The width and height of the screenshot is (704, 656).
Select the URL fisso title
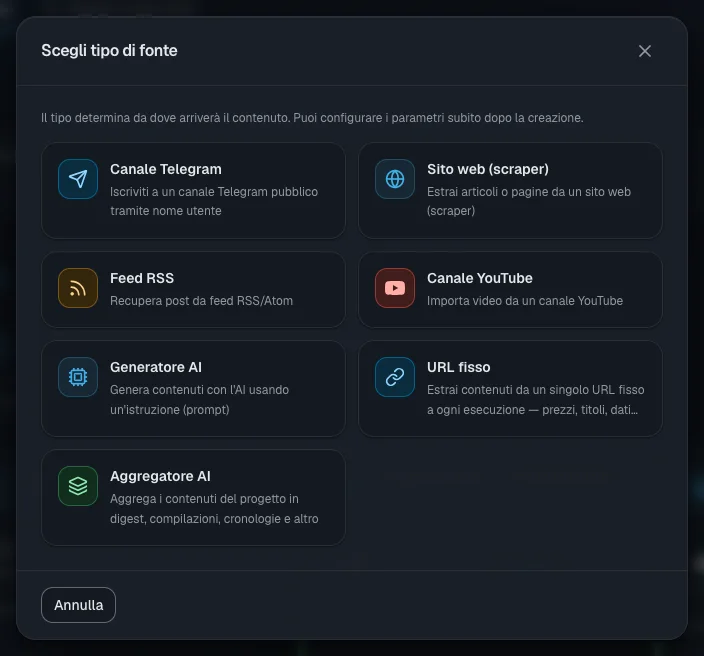[x=458, y=367]
